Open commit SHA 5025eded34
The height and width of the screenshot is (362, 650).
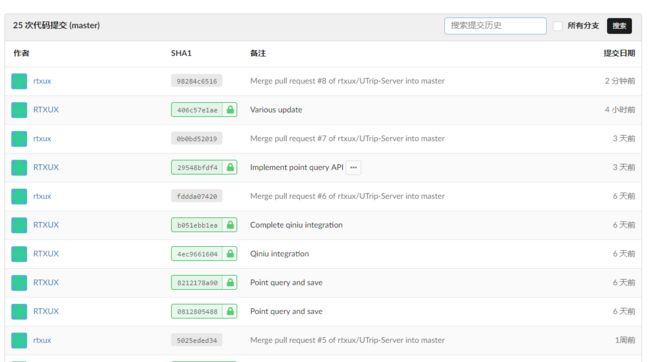[x=196, y=340]
